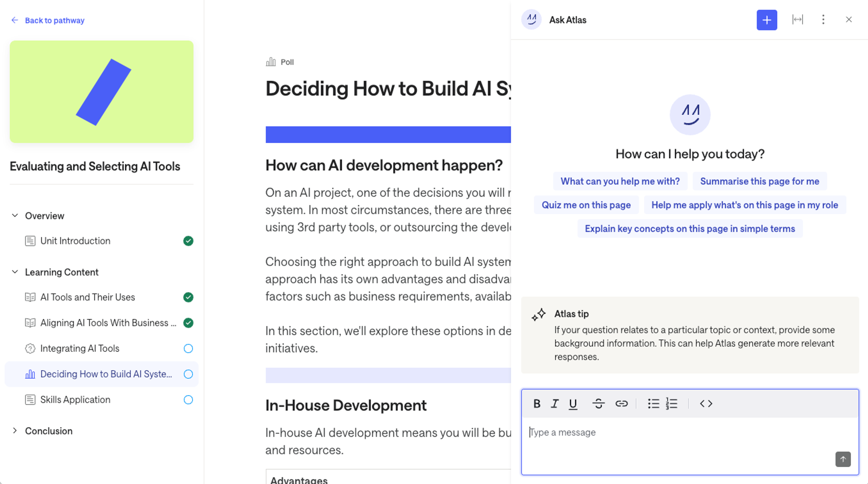
Task: Insert a code block with code icon
Action: [x=706, y=404]
